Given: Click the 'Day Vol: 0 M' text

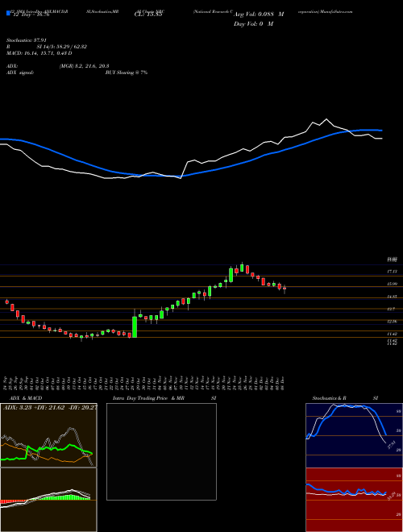Looking at the screenshot, I should 253,24.
